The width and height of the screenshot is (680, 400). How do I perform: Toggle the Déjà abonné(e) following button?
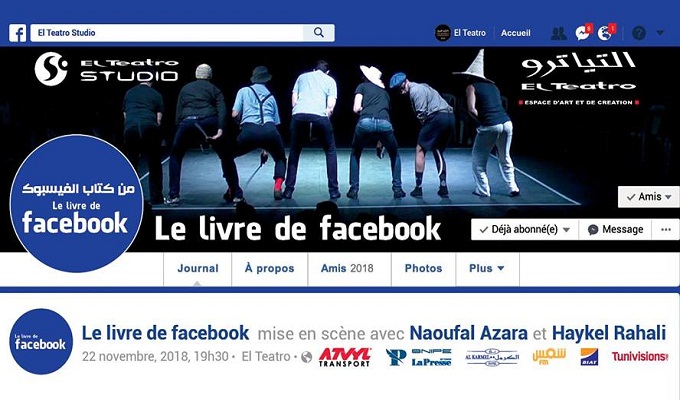tap(525, 230)
